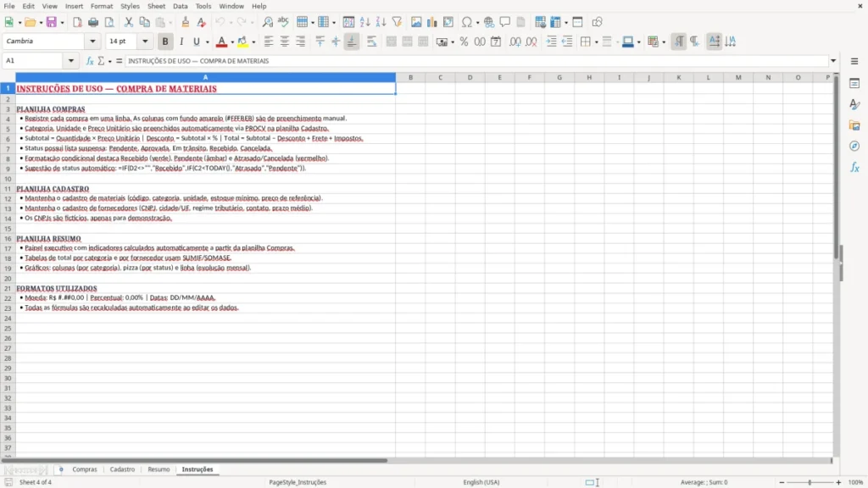Expand Name Box dropdown
Viewport: 868px width, 488px height.
[x=71, y=61]
